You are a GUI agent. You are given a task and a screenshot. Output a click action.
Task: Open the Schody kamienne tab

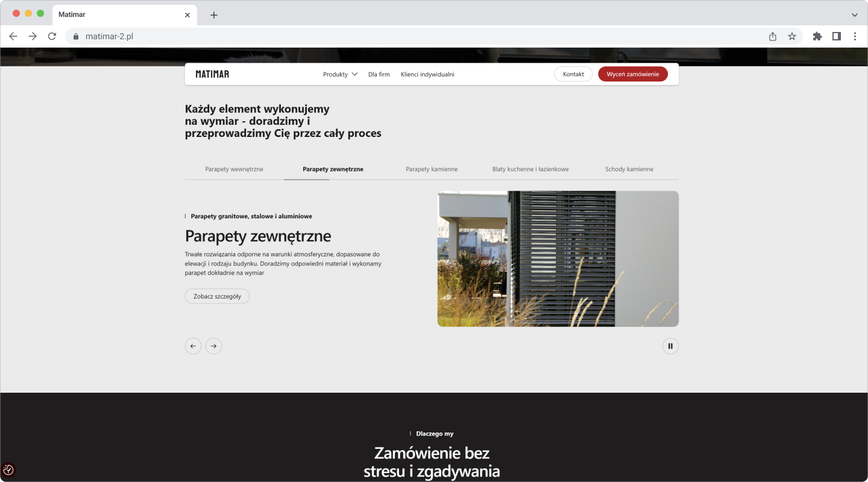[629, 170]
